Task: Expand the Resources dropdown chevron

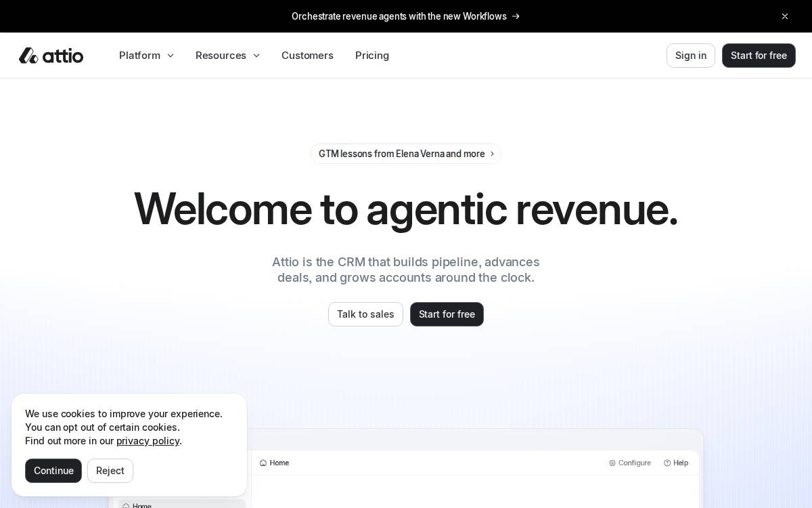Action: coord(256,56)
